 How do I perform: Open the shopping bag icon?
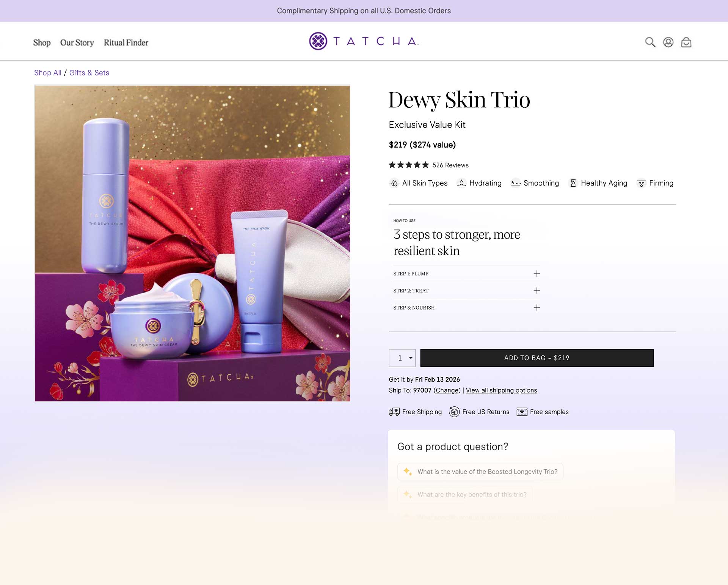point(686,42)
